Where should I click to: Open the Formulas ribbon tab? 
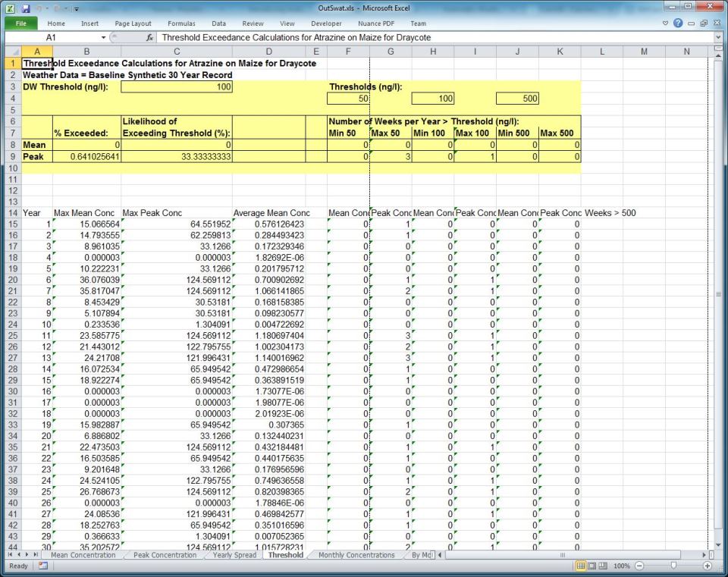point(181,23)
